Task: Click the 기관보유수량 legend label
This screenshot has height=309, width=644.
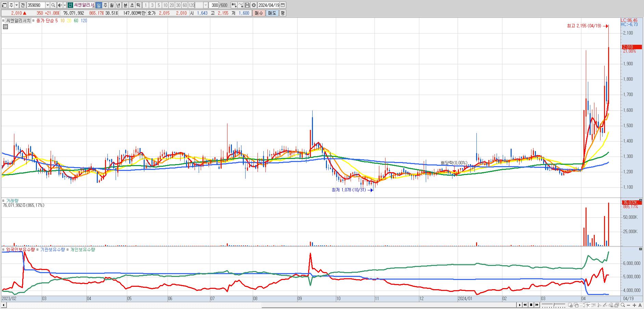Action: click(52, 250)
